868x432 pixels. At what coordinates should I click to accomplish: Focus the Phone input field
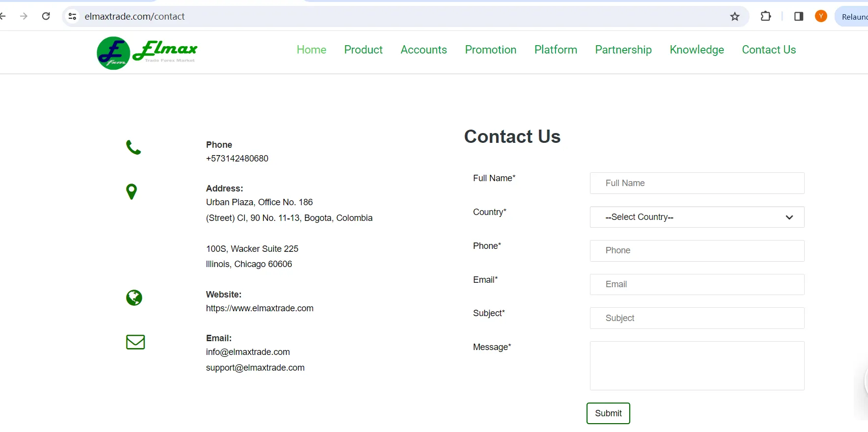pyautogui.click(x=697, y=250)
